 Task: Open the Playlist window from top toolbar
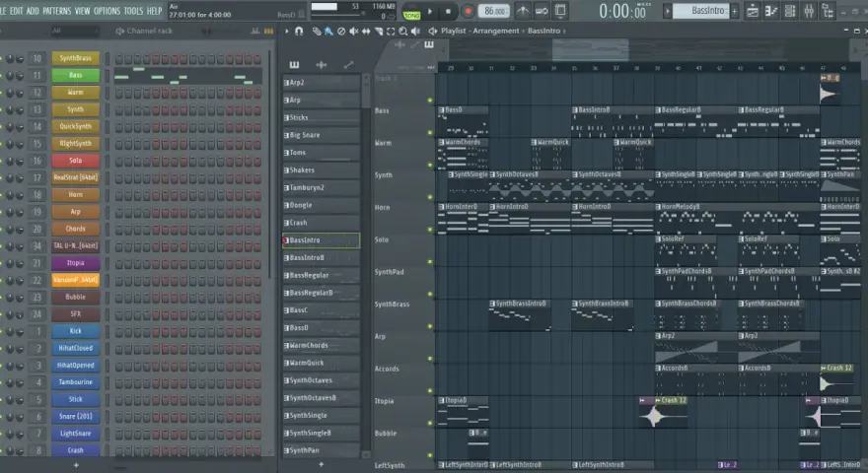753,11
